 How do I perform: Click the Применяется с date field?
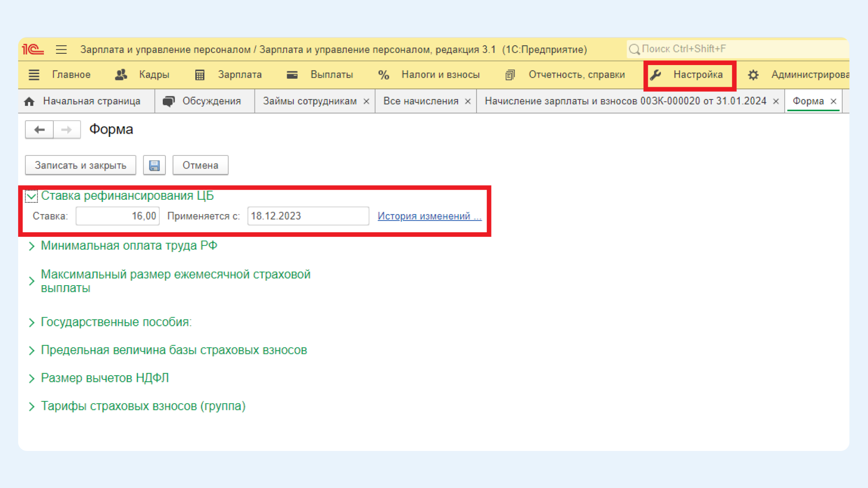pos(308,216)
